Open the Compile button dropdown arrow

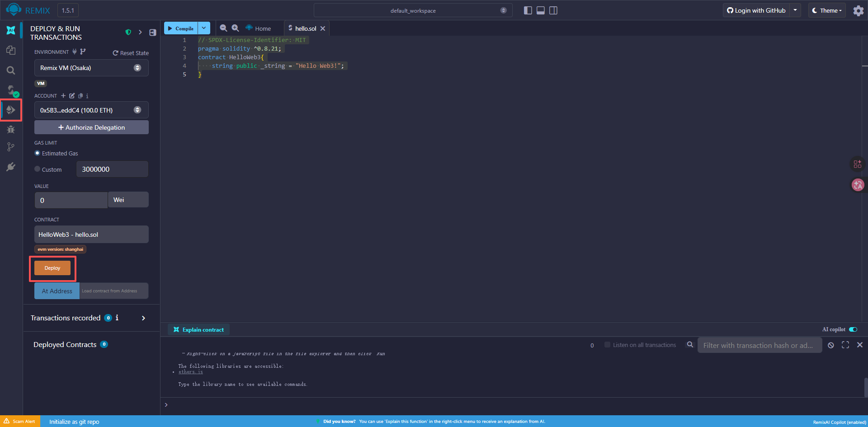pyautogui.click(x=204, y=28)
